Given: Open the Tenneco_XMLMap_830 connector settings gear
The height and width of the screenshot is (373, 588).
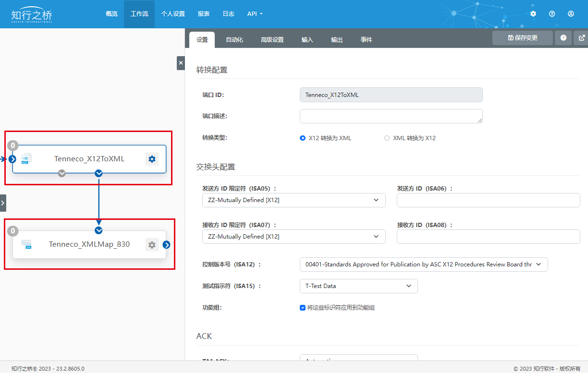Looking at the screenshot, I should (152, 244).
